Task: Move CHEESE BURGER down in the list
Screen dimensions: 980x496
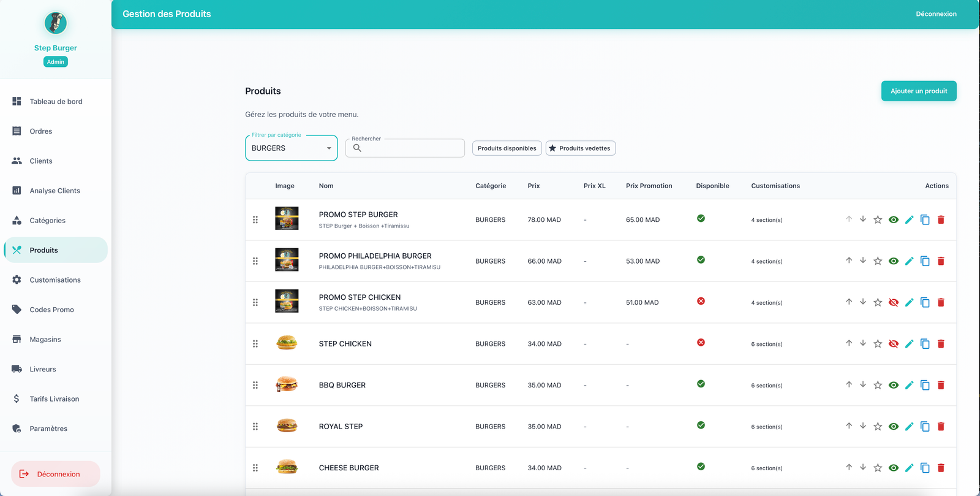Action: [x=863, y=467]
